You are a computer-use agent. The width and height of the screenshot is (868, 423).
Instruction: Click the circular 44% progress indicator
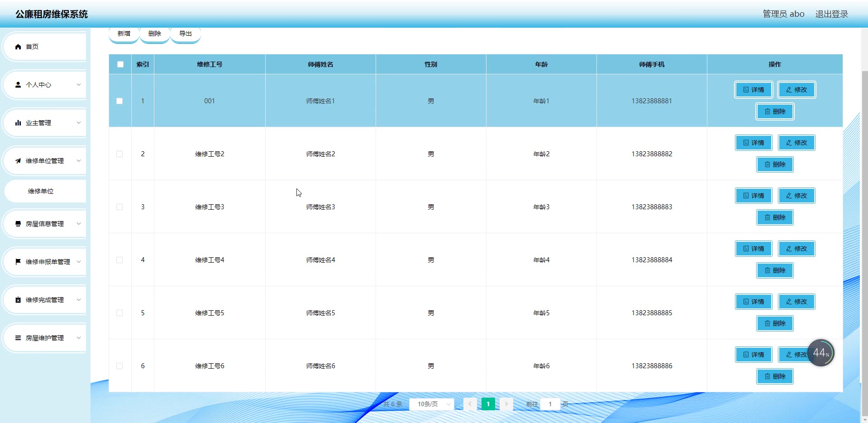(820, 353)
